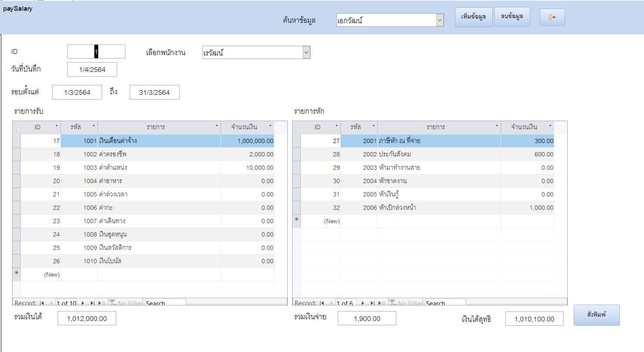The image size is (644, 352).
Task: Open รายการ column filter in รายการหัก table
Action: [x=497, y=126]
